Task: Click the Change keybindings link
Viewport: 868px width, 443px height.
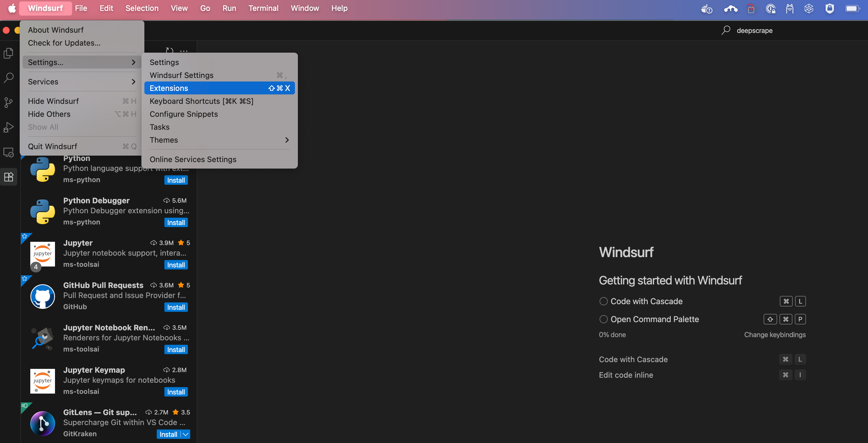Action: coord(774,334)
